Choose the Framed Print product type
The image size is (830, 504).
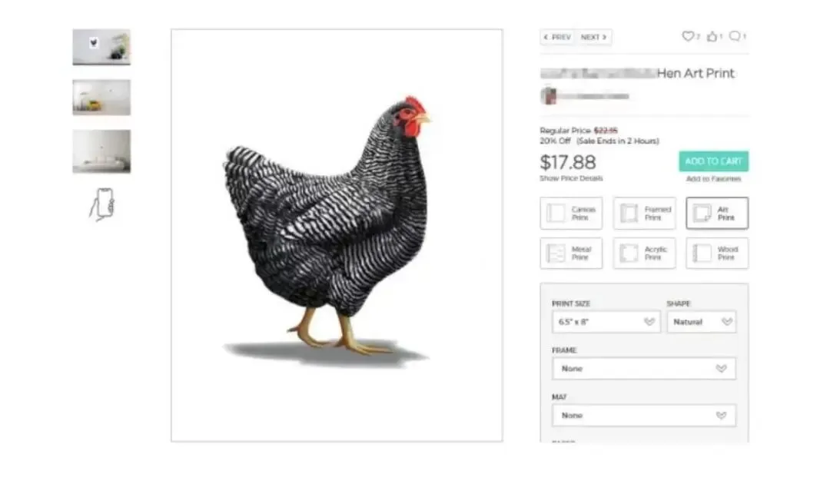644,214
